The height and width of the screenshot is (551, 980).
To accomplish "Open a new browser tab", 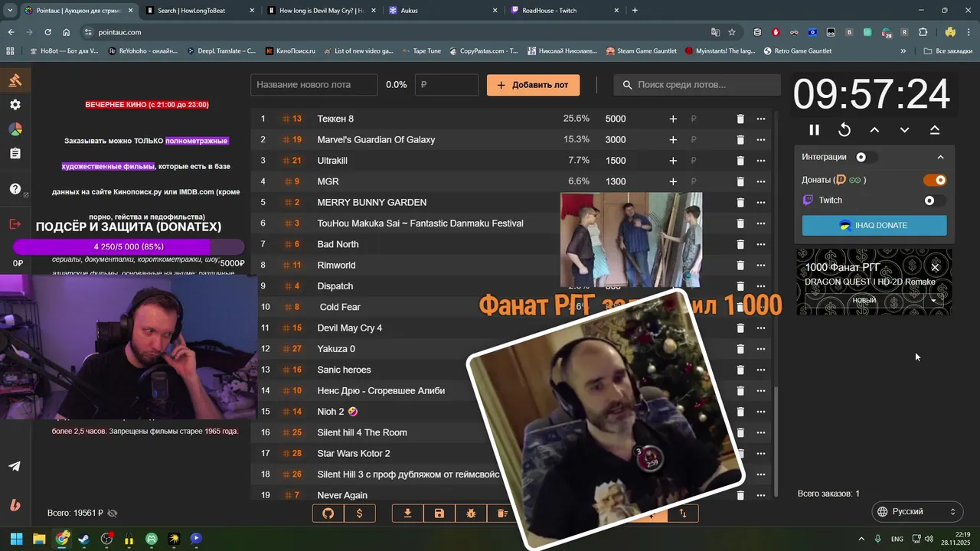I will click(635, 11).
